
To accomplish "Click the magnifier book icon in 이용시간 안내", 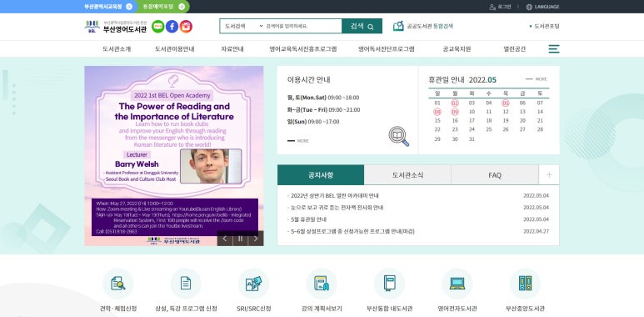I will coord(399,137).
